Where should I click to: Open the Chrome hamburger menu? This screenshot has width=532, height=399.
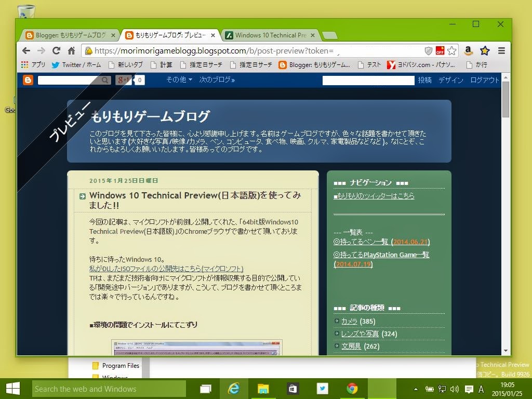(x=501, y=51)
